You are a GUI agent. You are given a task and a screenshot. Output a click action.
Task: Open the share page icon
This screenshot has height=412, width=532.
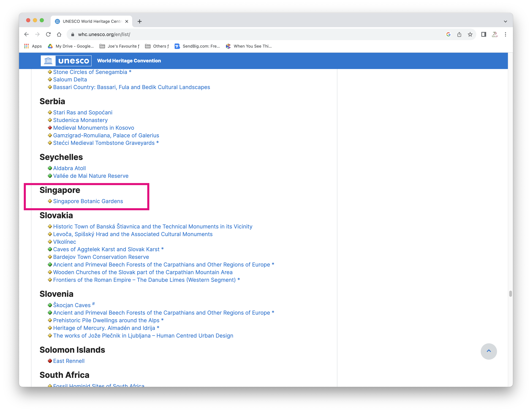click(x=459, y=34)
